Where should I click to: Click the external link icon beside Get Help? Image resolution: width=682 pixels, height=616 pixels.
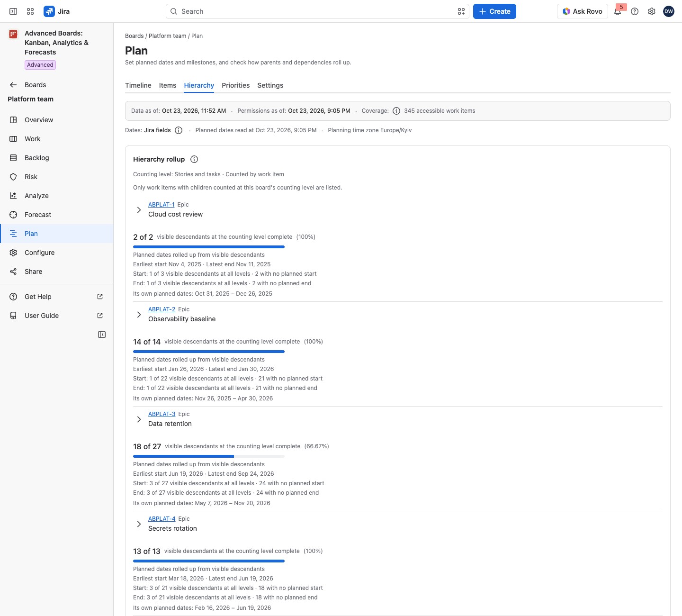(100, 297)
